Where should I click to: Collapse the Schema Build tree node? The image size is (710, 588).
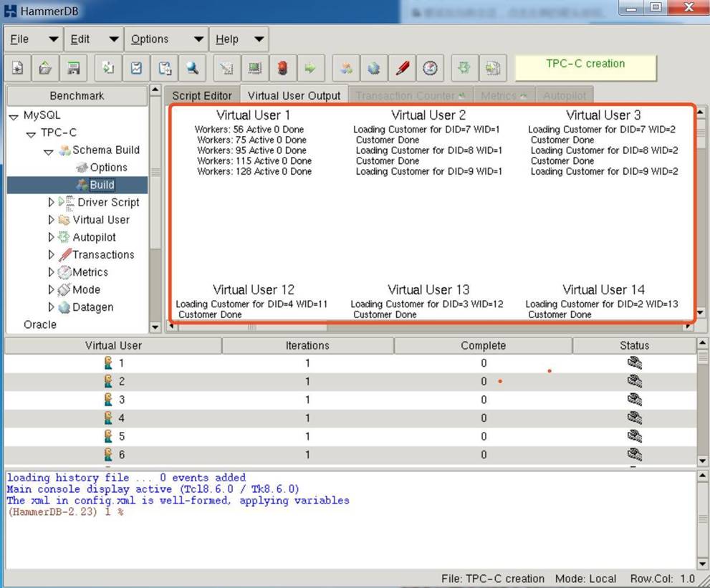point(48,150)
